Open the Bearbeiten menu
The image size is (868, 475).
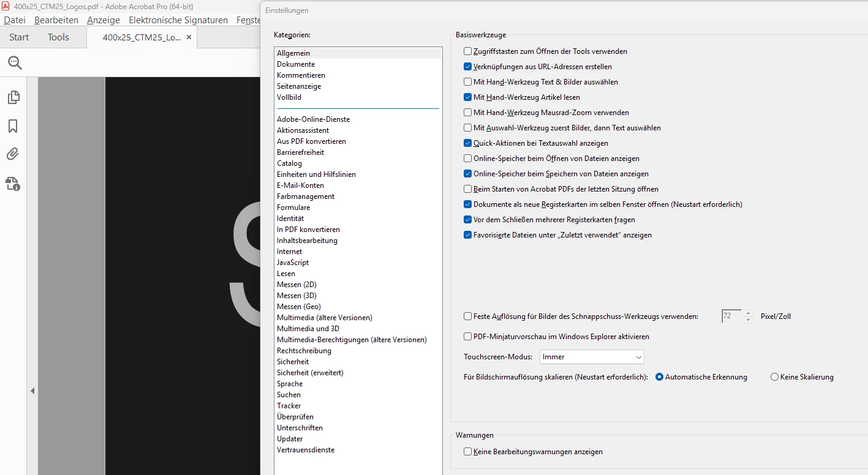56,20
